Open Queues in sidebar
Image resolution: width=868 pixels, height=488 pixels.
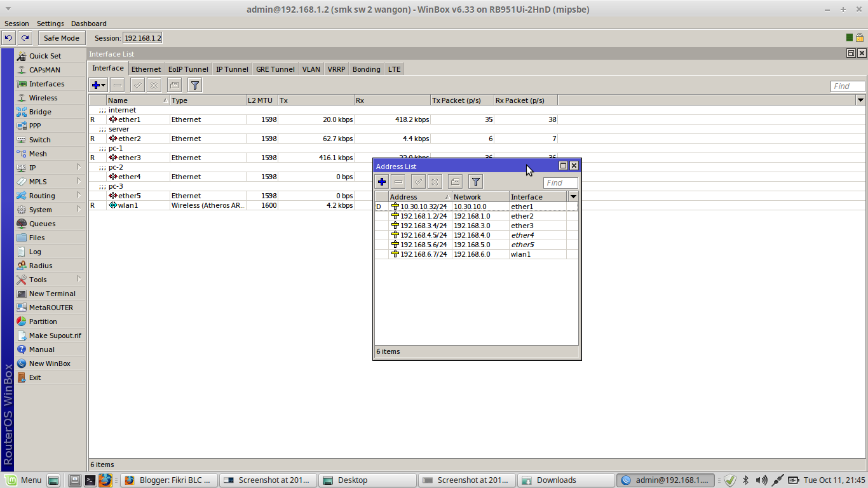(50, 224)
